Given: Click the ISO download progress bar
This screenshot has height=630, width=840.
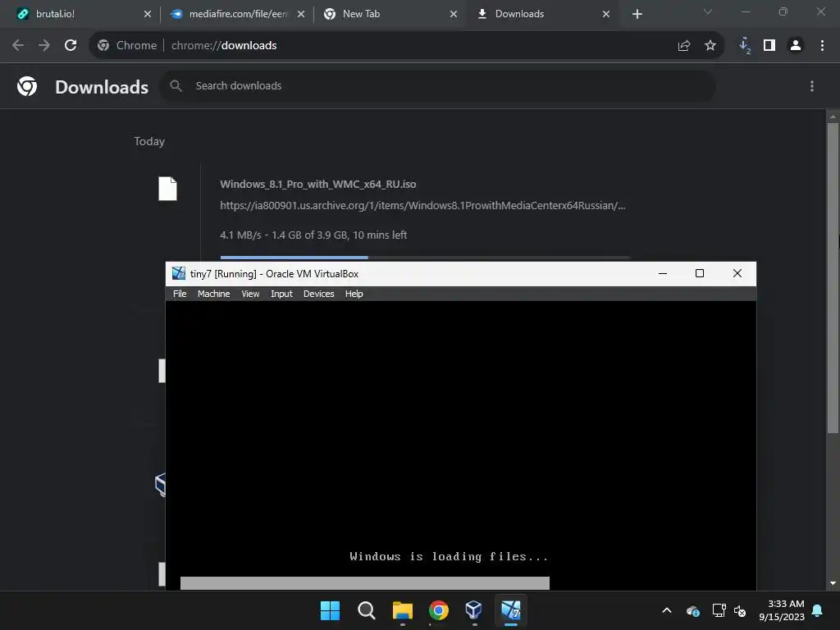Looking at the screenshot, I should tap(425, 258).
